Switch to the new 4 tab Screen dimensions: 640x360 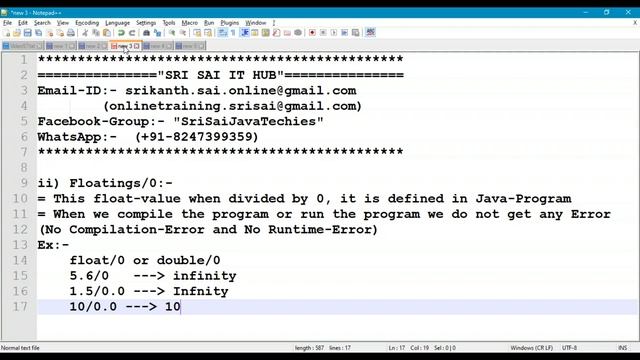click(x=158, y=46)
